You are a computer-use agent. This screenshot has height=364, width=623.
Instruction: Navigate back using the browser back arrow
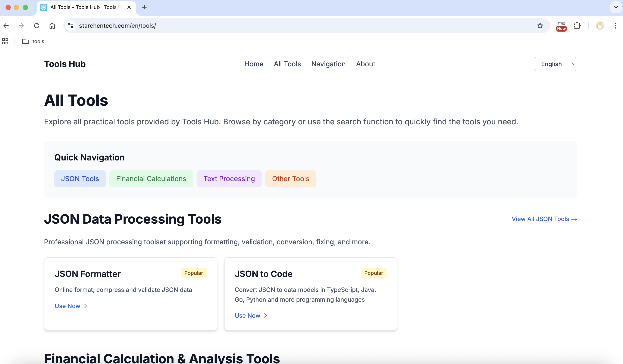point(6,25)
